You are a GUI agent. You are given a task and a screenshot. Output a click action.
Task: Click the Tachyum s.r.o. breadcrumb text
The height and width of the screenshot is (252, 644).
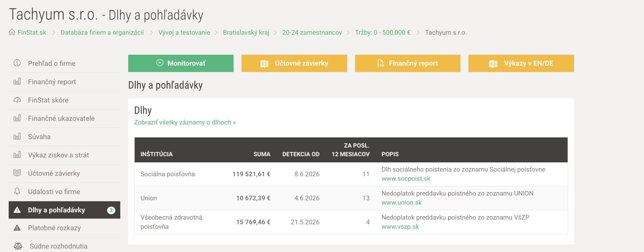[446, 32]
